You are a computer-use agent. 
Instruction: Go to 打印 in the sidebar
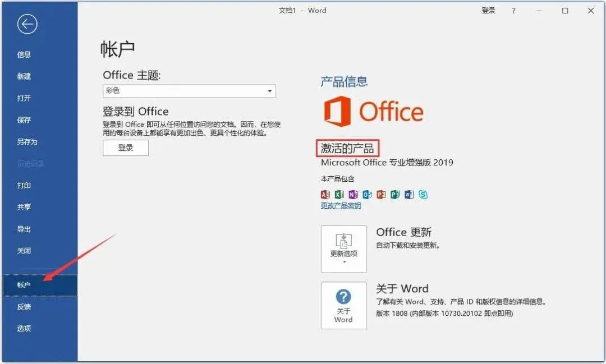pos(24,186)
